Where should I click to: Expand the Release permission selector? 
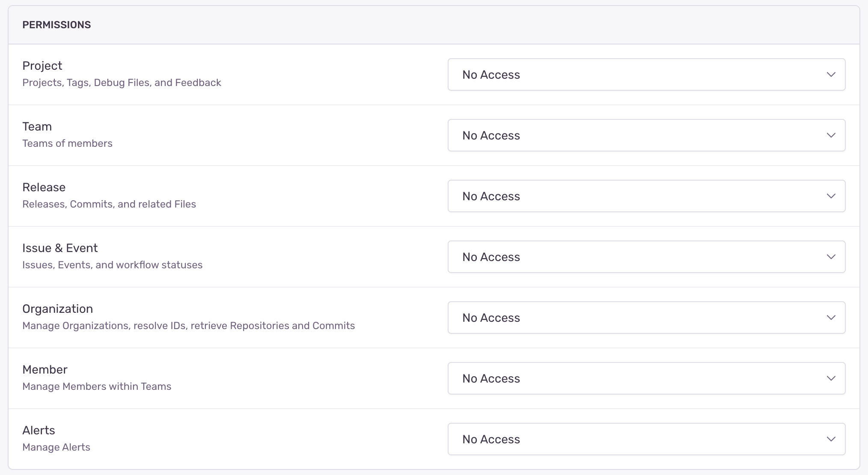(x=646, y=196)
